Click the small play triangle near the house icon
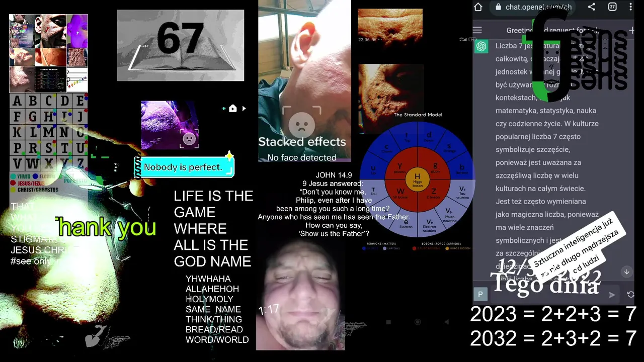This screenshot has height=362, width=644. coord(244,108)
